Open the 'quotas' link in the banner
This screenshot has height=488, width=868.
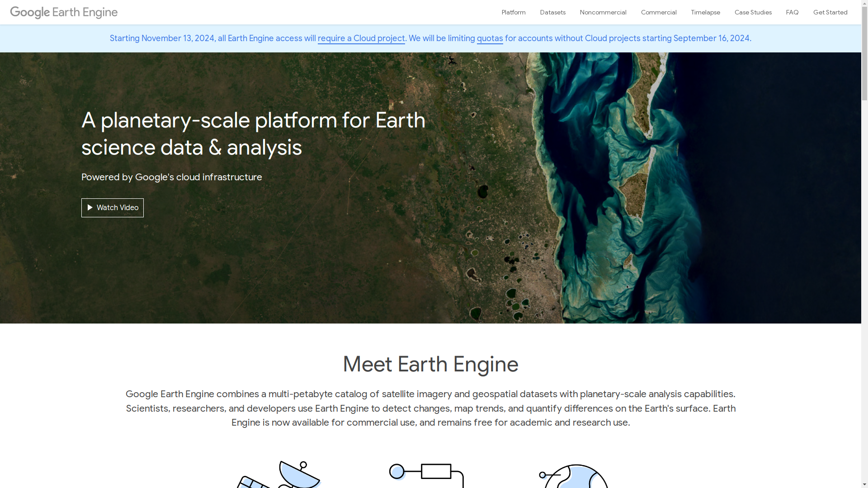pos(490,38)
